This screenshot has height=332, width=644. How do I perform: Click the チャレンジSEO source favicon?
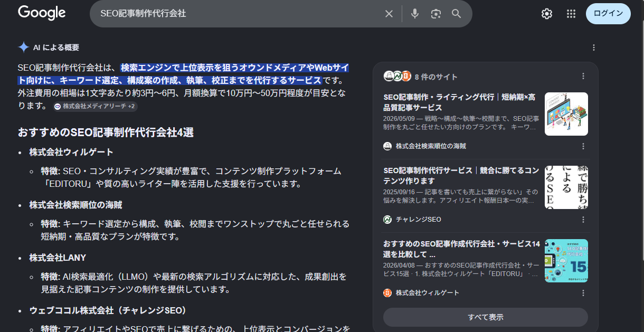(x=387, y=219)
